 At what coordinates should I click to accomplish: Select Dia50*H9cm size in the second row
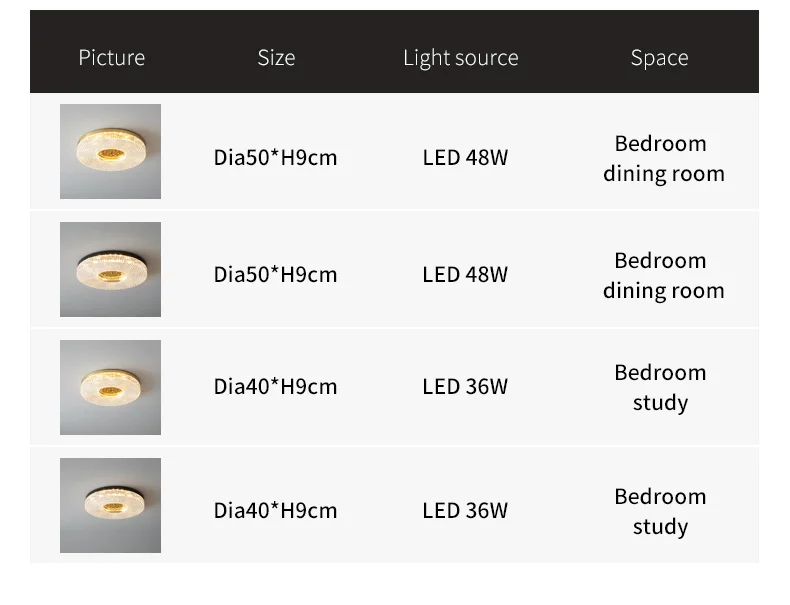coord(275,274)
